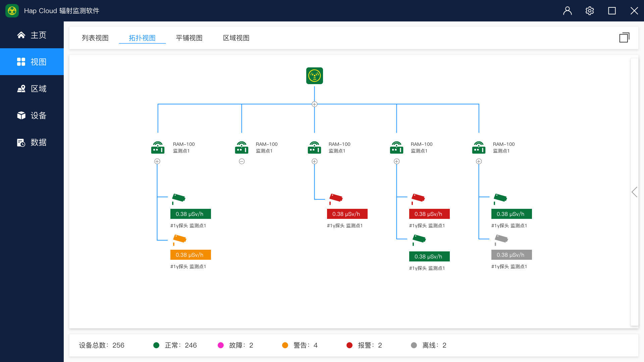Click the magenta 故障 status dot
644x362 pixels.
(221, 345)
